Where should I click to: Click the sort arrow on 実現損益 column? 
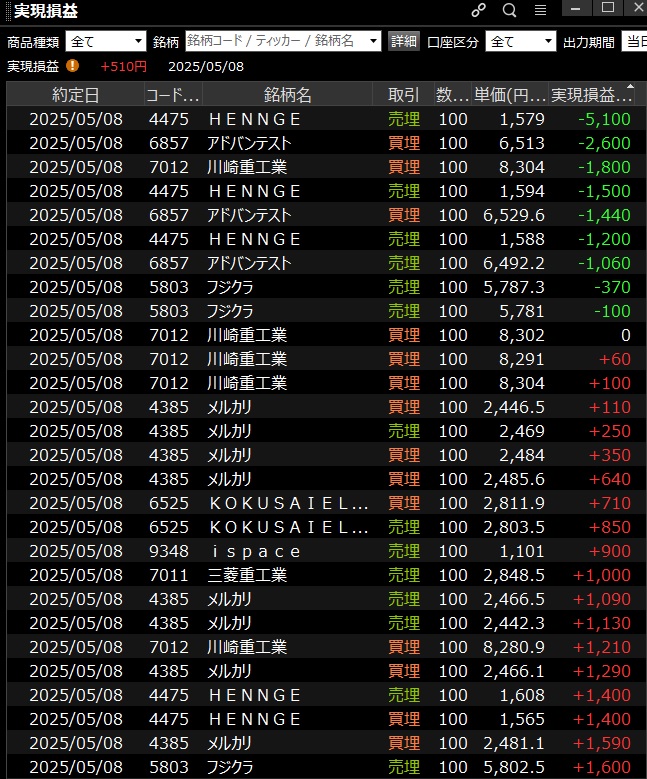[630, 87]
